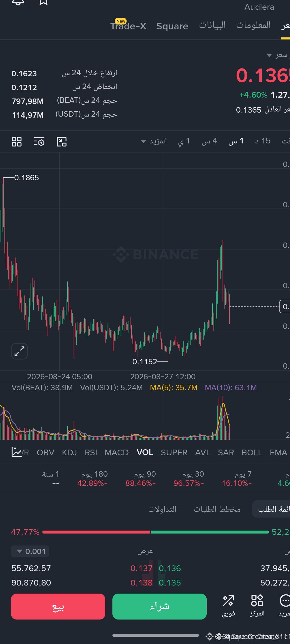The height and width of the screenshot is (644, 290).
Task: Toggle the VOL indicator
Action: click(x=145, y=452)
